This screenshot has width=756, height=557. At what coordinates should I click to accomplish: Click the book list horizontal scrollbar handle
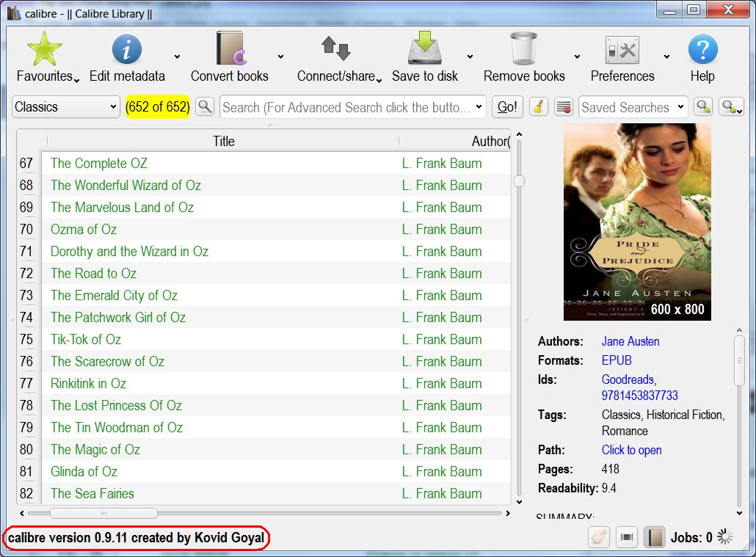(103, 513)
